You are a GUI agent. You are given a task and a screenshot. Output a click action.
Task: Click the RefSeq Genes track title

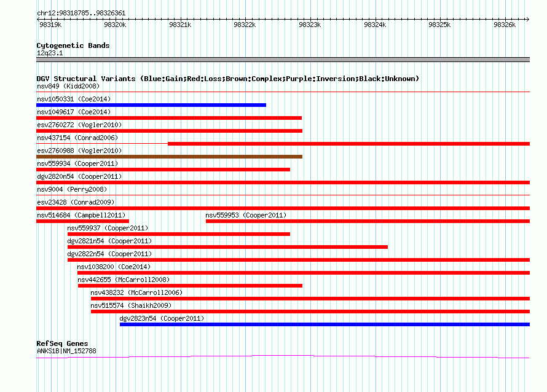click(62, 343)
